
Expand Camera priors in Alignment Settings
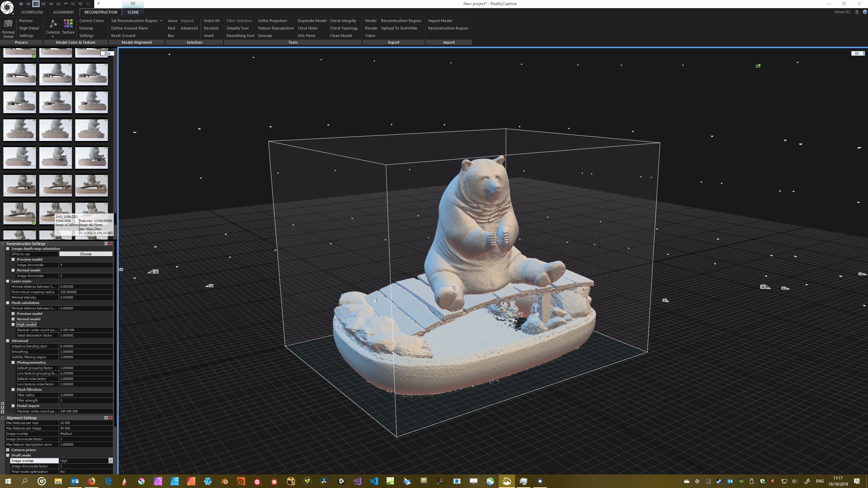pos(7,450)
